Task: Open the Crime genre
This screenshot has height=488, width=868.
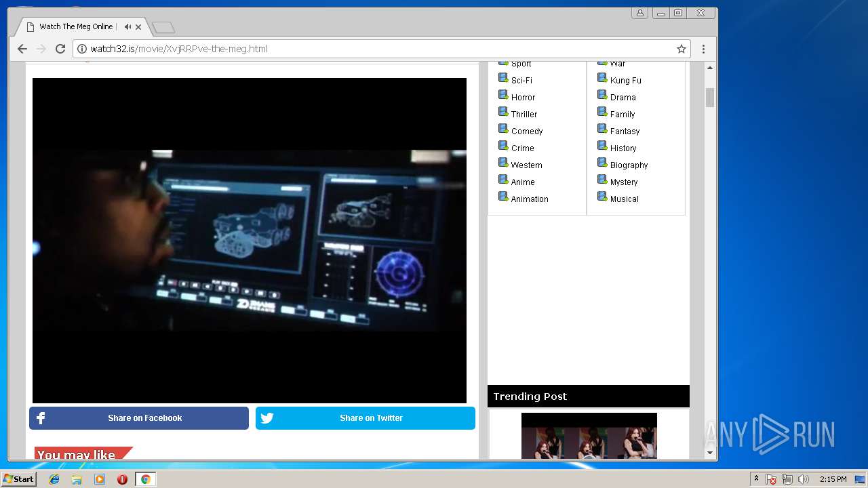Action: (523, 148)
